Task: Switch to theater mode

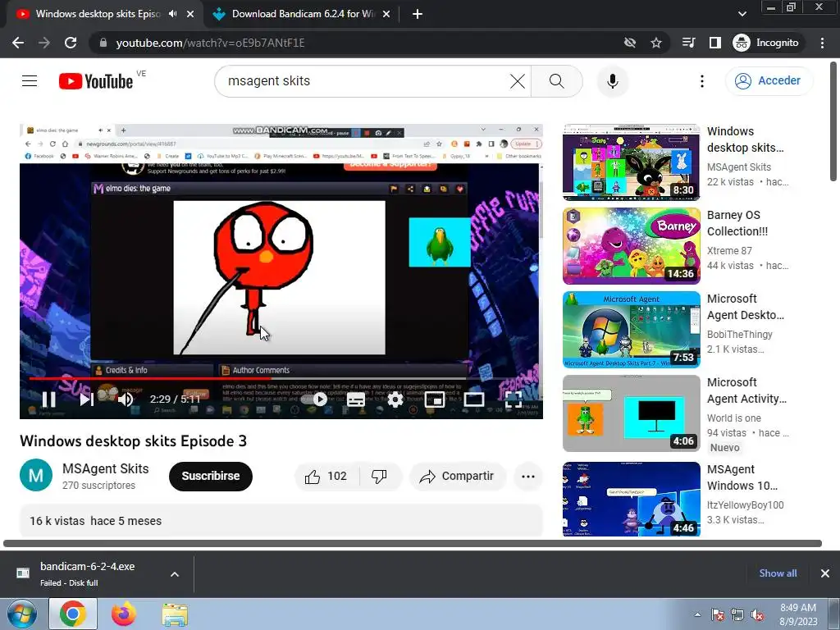Action: pyautogui.click(x=473, y=399)
